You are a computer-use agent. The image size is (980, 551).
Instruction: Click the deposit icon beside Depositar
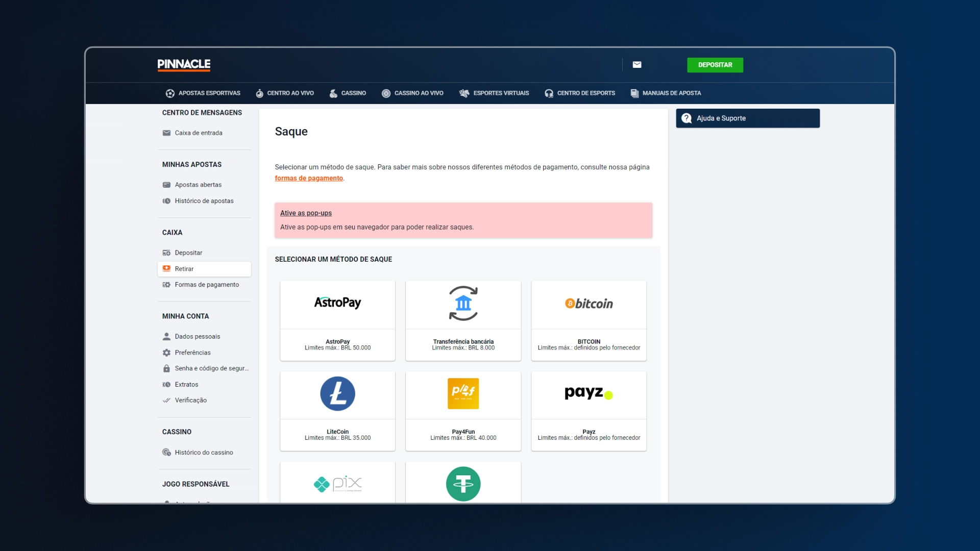[166, 253]
